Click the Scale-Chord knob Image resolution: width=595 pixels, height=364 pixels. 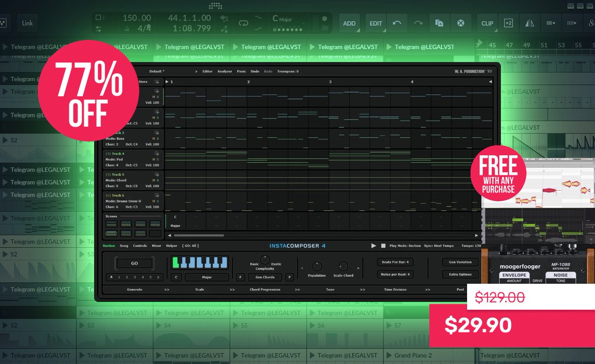343,266
